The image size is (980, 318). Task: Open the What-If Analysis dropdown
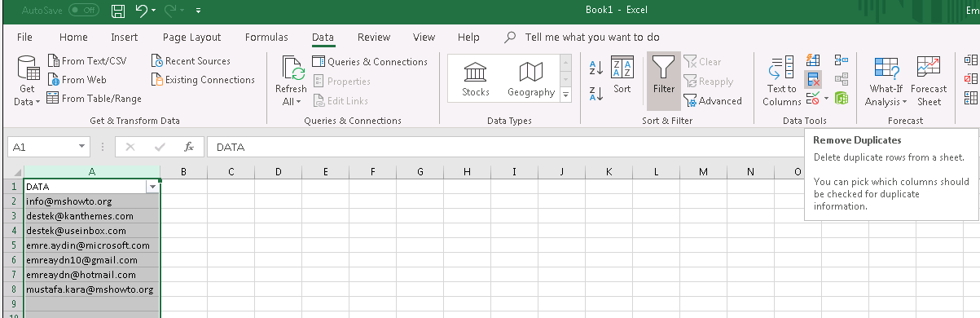pos(886,82)
